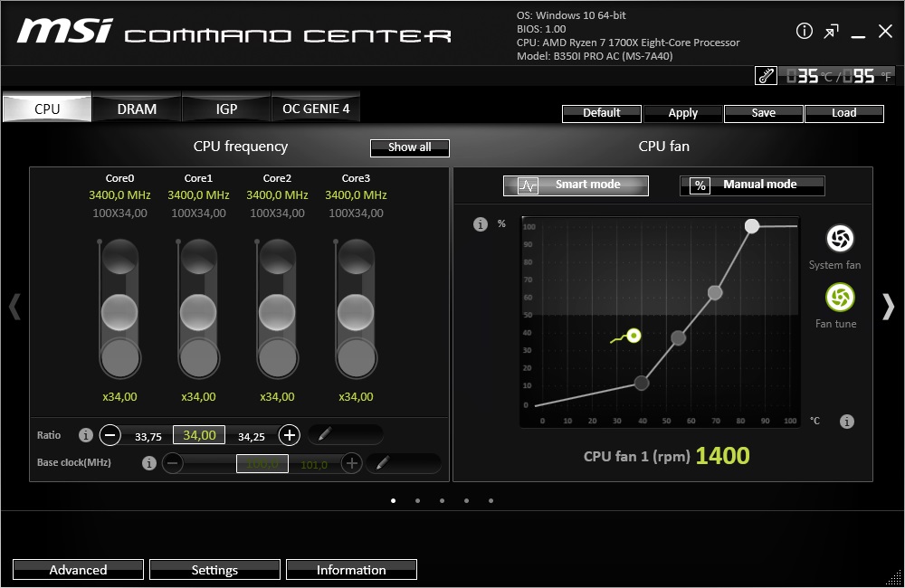Click the info icon next to percent axis
This screenshot has width=905, height=588.
(481, 224)
